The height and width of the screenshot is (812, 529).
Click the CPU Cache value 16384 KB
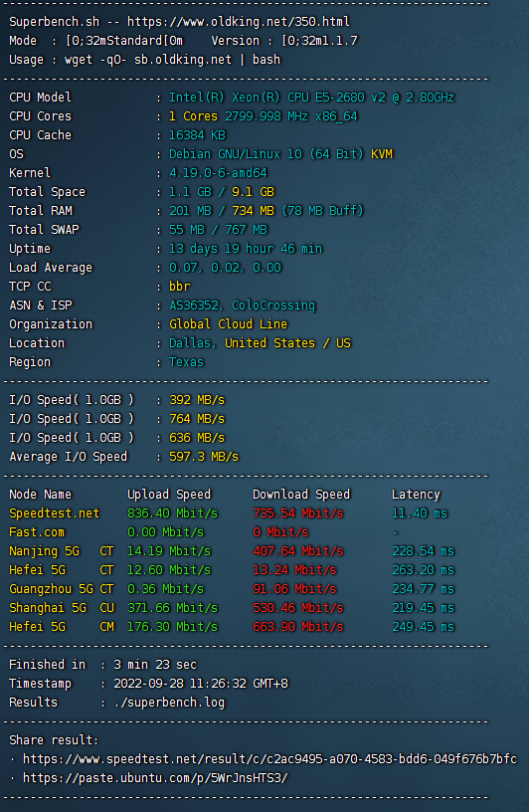[197, 135]
